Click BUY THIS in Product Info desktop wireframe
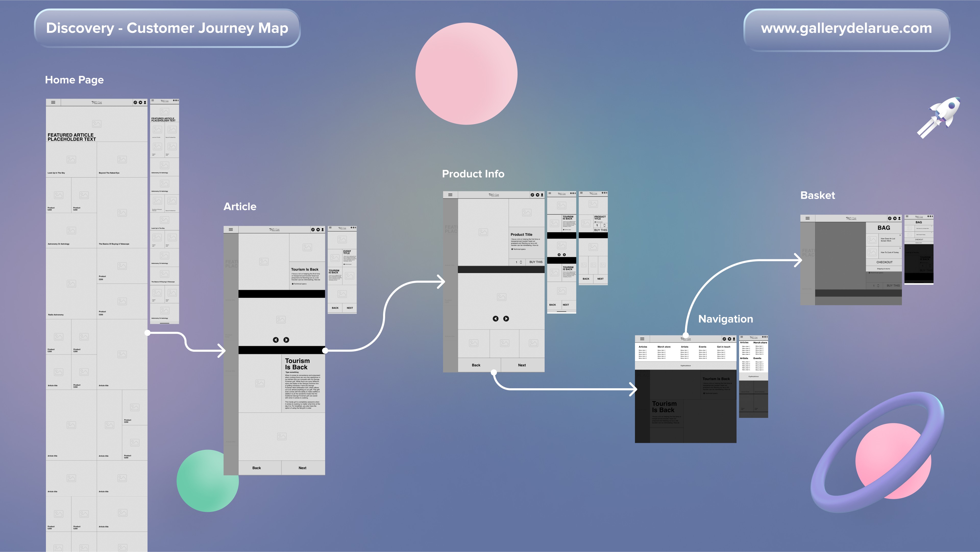This screenshot has height=552, width=980. 536,262
